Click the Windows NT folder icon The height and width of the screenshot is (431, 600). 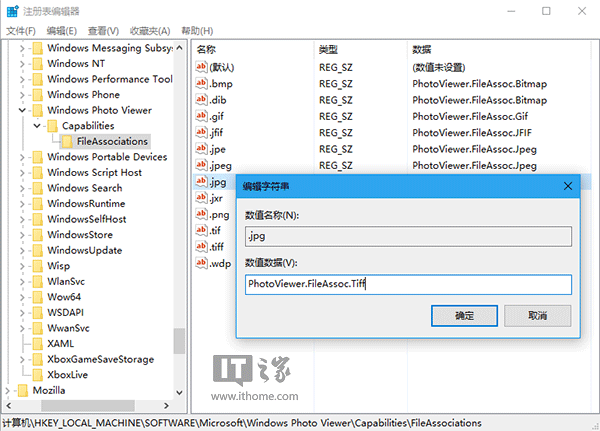coord(38,64)
